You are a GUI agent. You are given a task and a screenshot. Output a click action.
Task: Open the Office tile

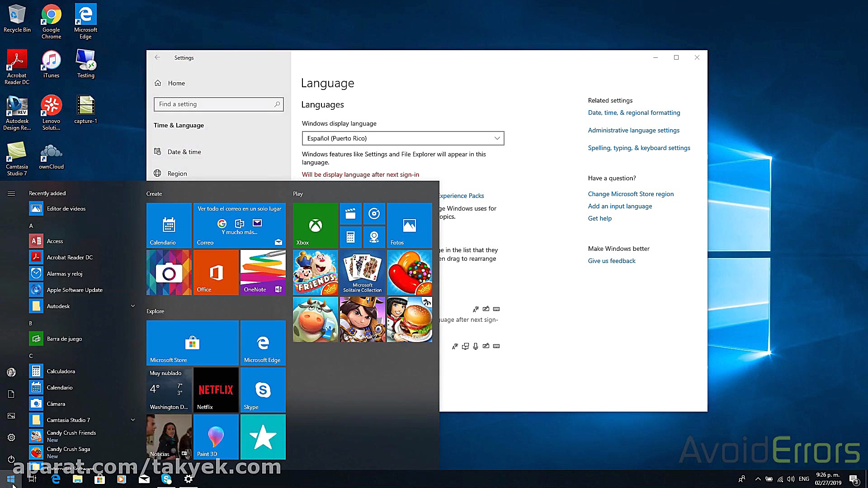216,272
